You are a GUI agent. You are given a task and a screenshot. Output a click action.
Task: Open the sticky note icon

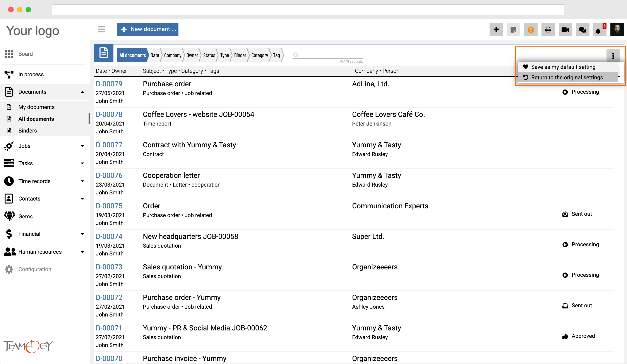click(x=513, y=30)
